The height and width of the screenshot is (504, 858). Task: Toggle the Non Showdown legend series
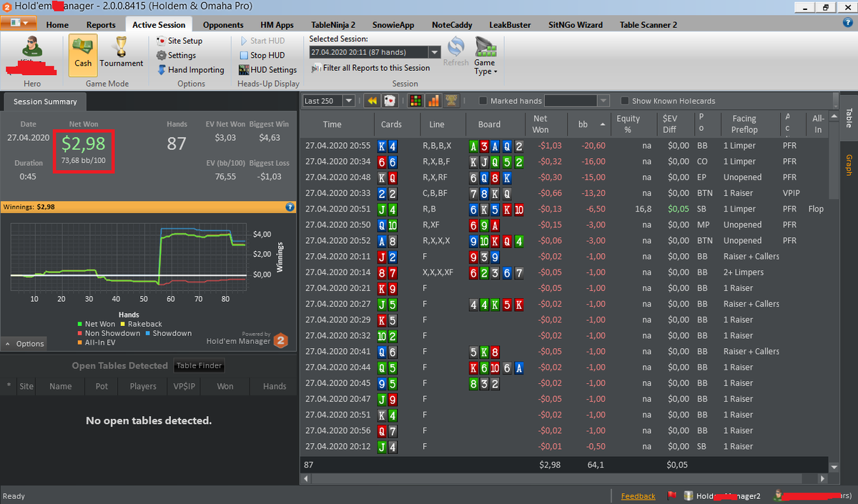pyautogui.click(x=109, y=333)
